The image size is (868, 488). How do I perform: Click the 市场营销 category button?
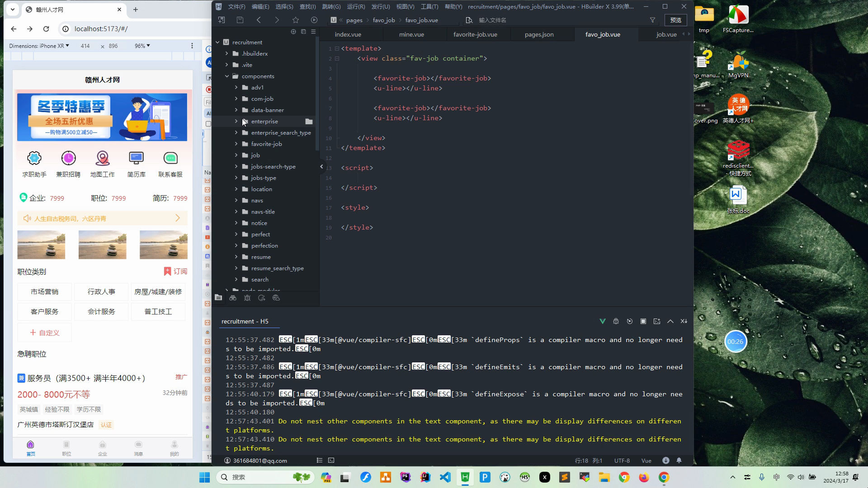coord(44,292)
